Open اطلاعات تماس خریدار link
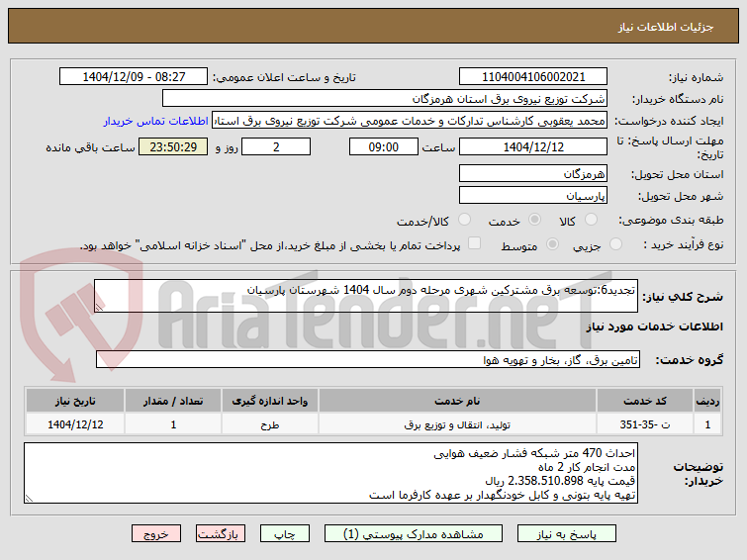The height and width of the screenshot is (560, 747). click(155, 121)
